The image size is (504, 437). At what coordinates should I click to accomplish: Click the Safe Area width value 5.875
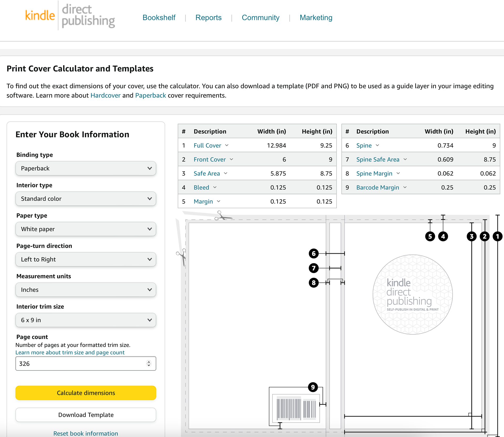(x=278, y=173)
